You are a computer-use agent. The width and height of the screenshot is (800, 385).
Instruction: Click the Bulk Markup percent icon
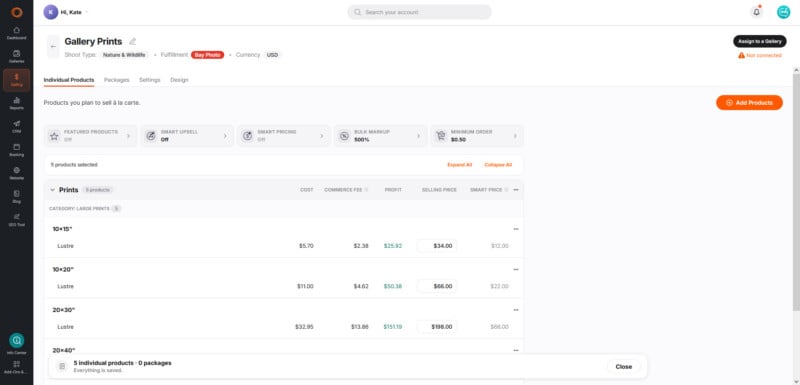344,136
